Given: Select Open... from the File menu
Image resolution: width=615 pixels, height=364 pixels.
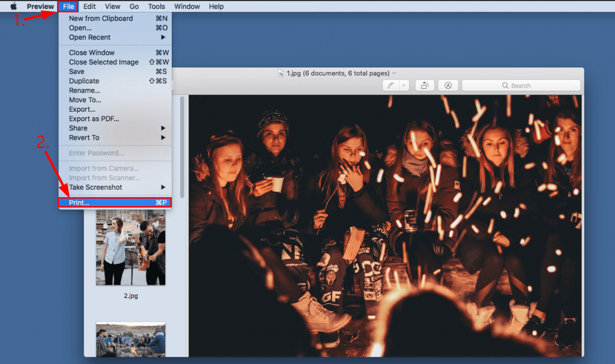Looking at the screenshot, I should [x=115, y=28].
